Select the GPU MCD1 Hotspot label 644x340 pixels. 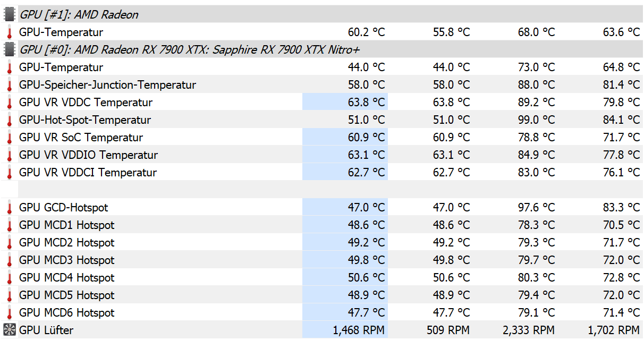click(x=67, y=225)
